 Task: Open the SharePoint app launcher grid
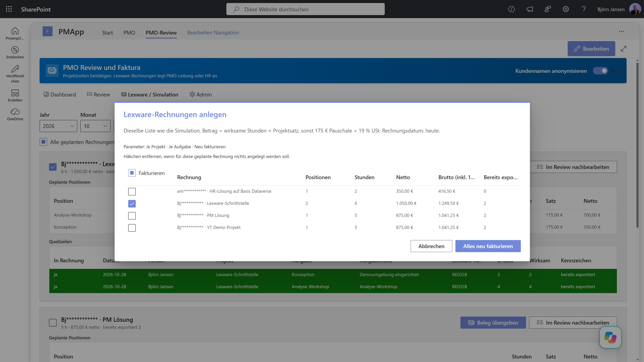click(9, 9)
